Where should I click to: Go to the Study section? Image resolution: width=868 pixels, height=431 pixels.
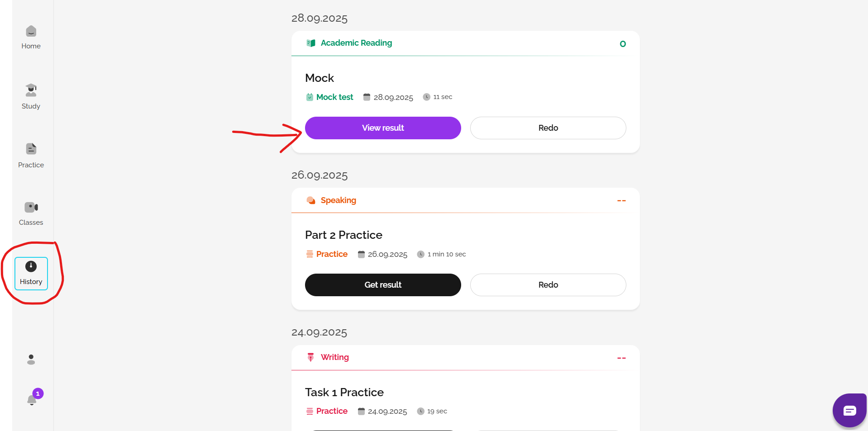(x=31, y=96)
